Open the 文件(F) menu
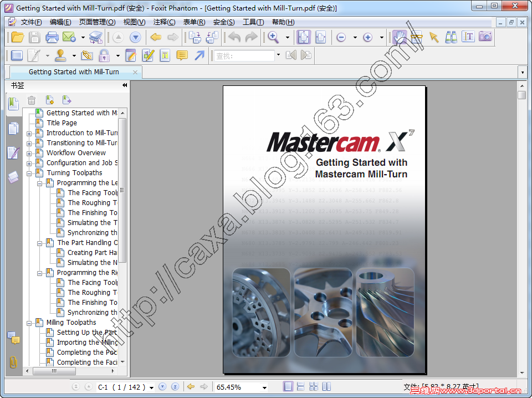The height and width of the screenshot is (398, 532). tap(31, 22)
